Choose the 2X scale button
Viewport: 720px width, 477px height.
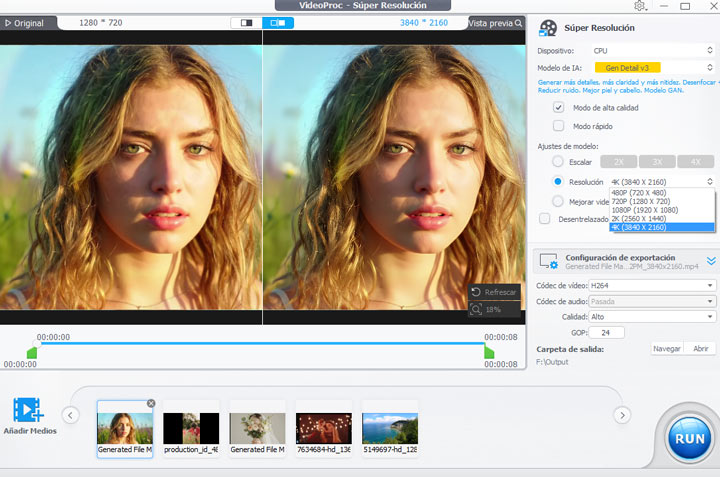pos(619,162)
